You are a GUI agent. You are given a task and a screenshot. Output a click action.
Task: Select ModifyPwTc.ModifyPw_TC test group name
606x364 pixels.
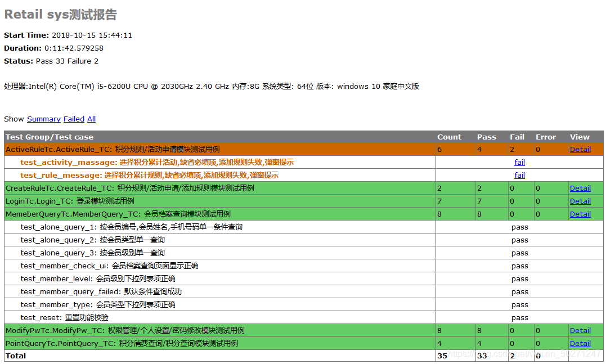125,331
